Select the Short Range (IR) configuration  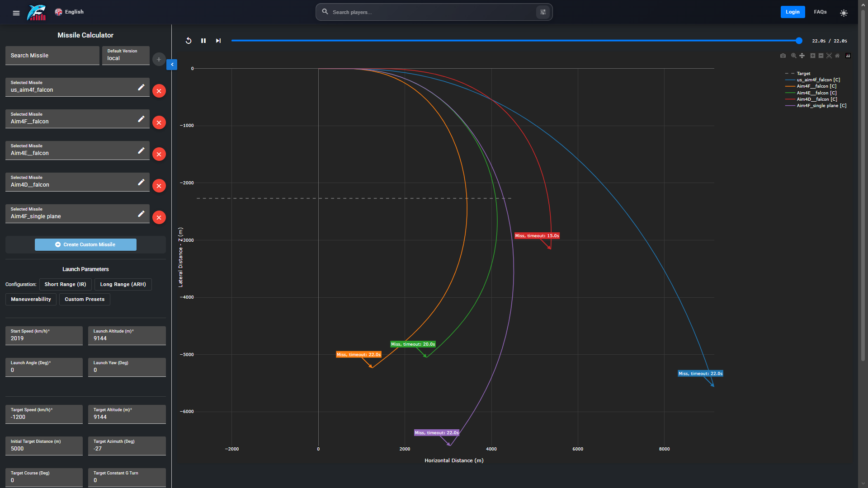[x=65, y=284]
